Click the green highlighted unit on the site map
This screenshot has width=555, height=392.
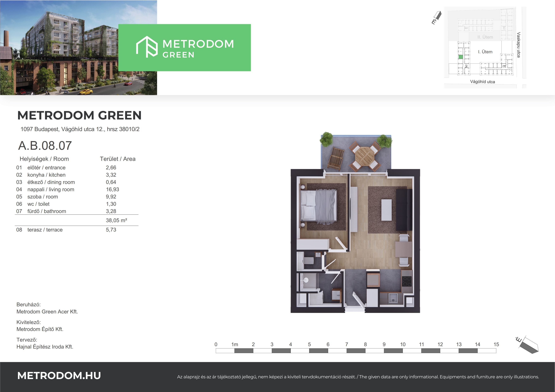(x=461, y=57)
